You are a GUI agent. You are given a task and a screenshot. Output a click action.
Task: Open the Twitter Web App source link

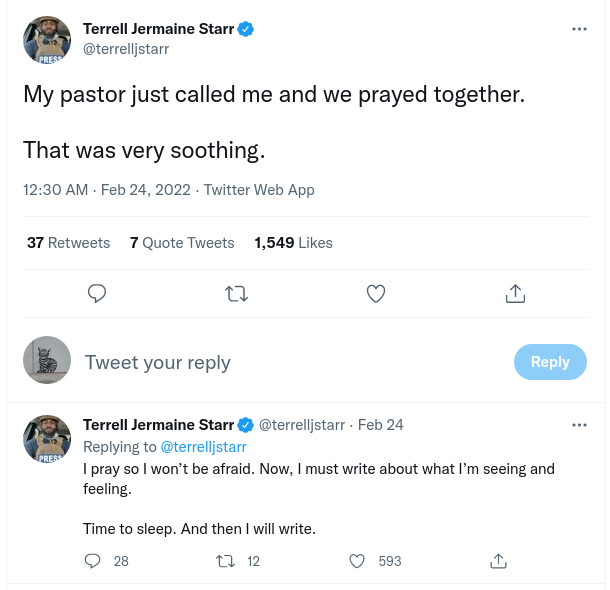click(x=259, y=190)
